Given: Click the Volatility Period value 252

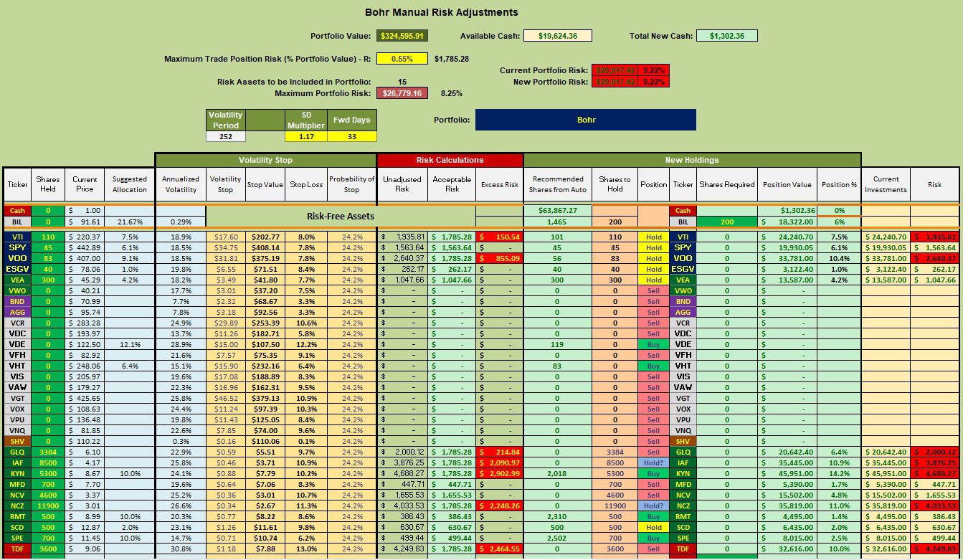Looking at the screenshot, I should coord(226,136).
